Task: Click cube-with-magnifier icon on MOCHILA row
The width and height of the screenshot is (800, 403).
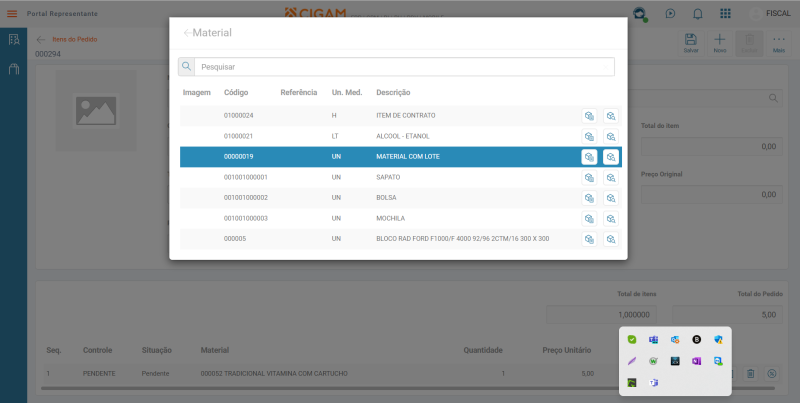Action: (611, 219)
